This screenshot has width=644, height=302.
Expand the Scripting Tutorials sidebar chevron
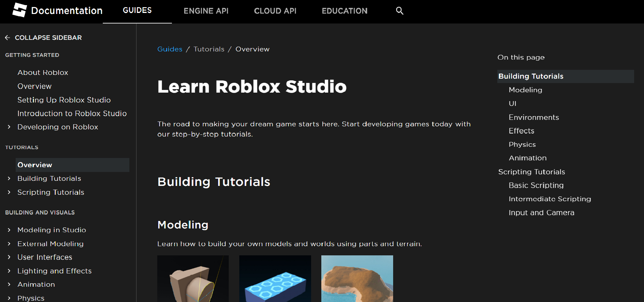coord(9,192)
